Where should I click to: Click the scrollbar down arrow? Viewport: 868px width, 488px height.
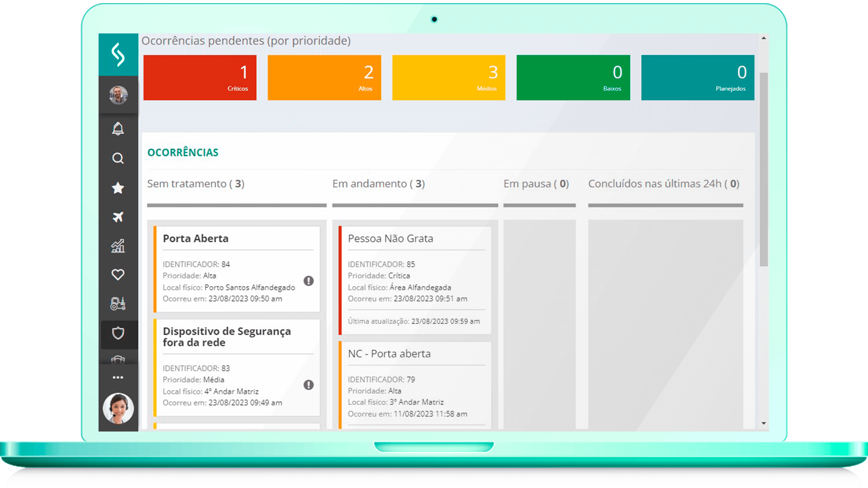[x=764, y=423]
